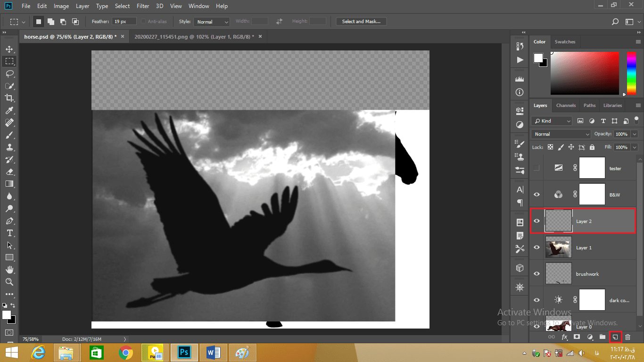Image resolution: width=644 pixels, height=362 pixels.
Task: Open the Image menu
Action: [61, 6]
